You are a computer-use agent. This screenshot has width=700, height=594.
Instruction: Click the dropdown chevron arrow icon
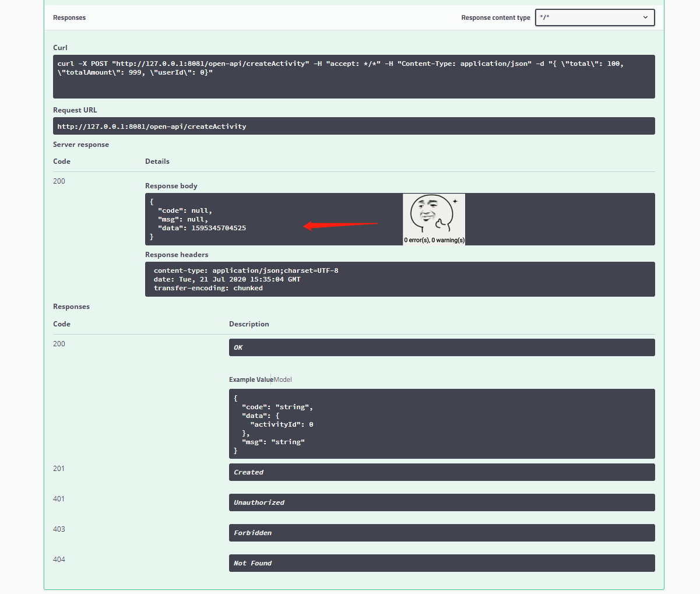[645, 17]
